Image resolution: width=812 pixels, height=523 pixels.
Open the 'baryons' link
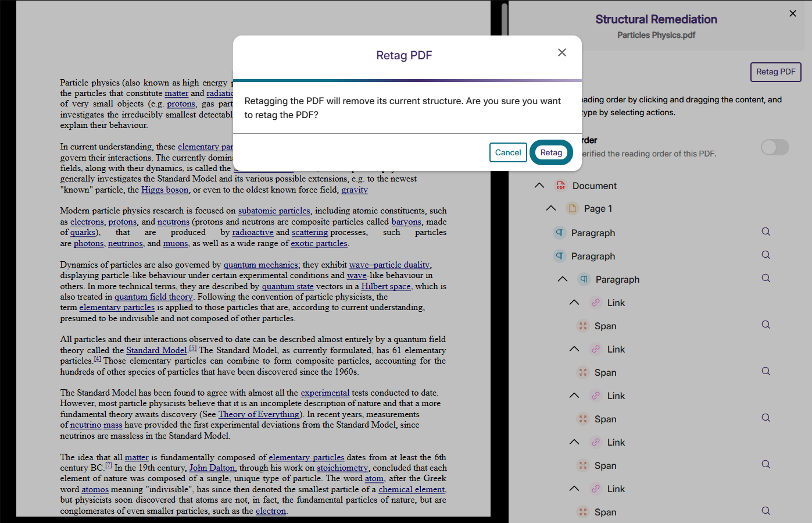(406, 222)
